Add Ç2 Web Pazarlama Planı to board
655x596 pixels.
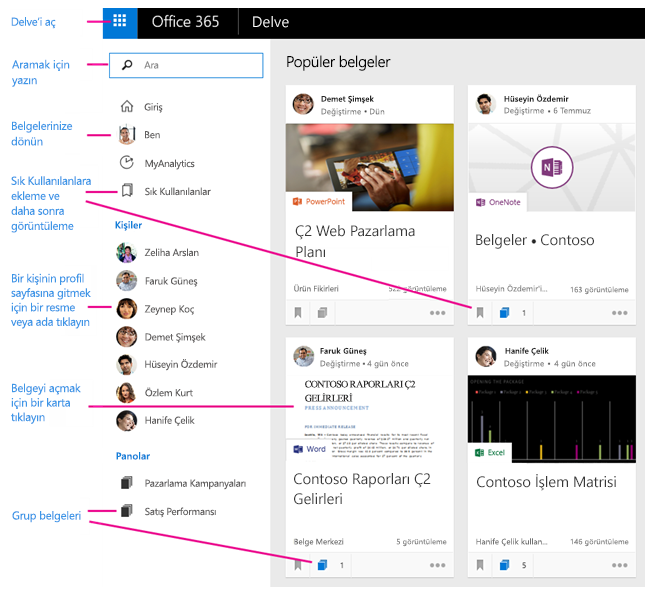(322, 313)
